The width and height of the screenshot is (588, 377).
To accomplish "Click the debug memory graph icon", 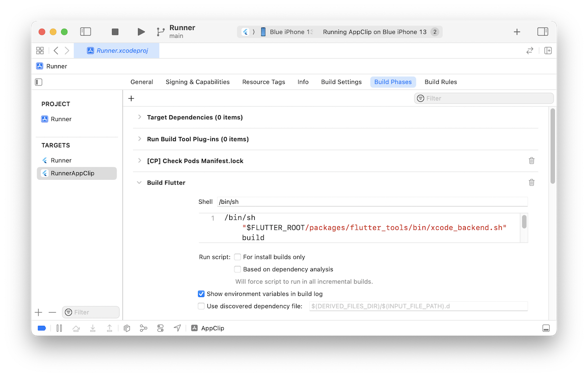I will pos(144,328).
